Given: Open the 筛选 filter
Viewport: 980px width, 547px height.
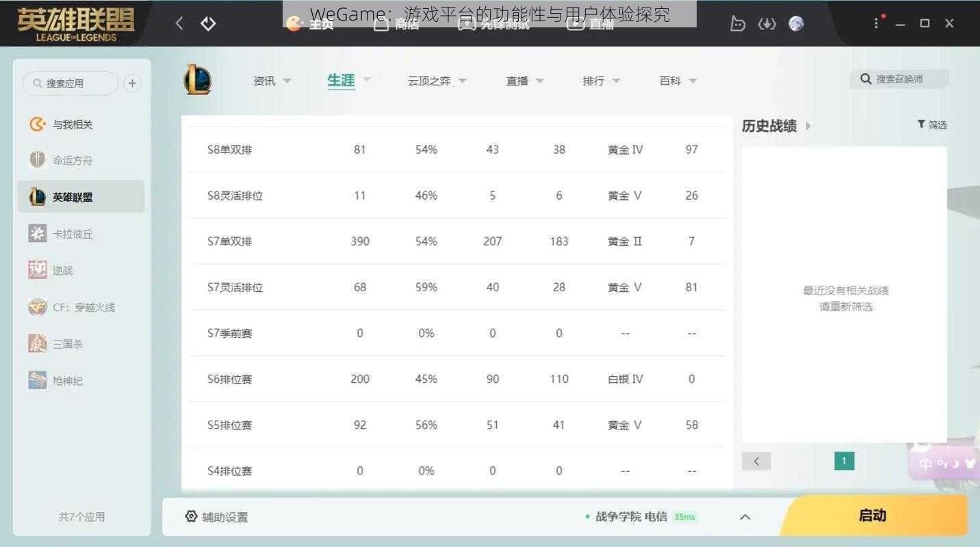Looking at the screenshot, I should click(x=932, y=124).
